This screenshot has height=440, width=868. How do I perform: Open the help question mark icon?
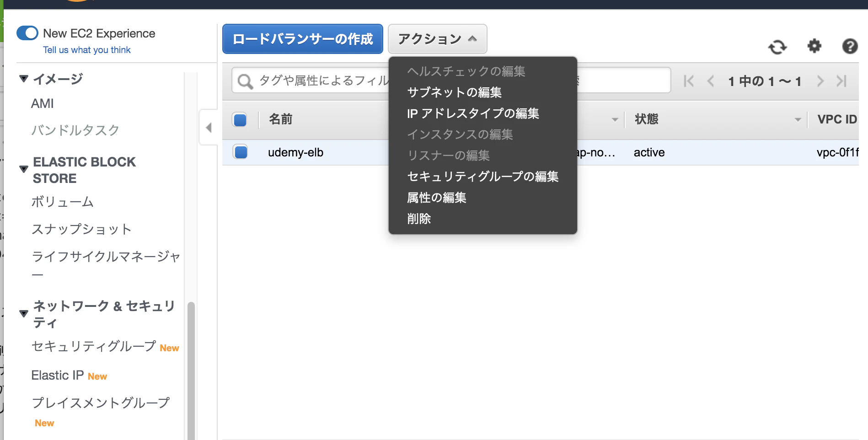click(850, 46)
